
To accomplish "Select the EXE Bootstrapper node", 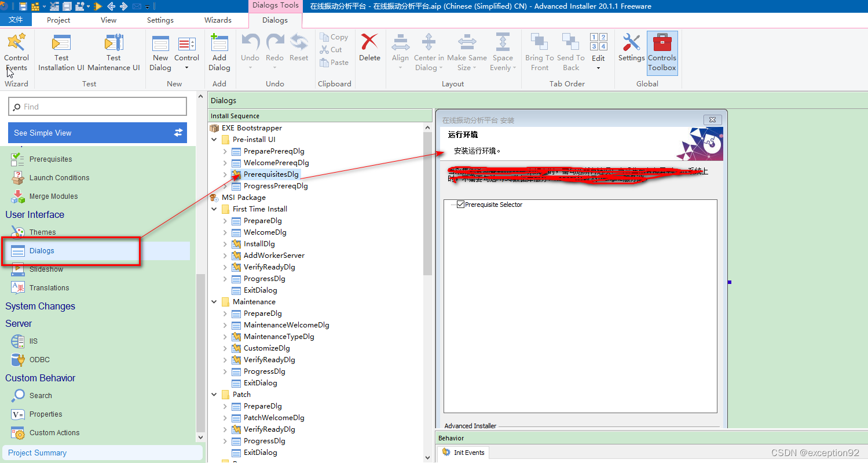I will (x=252, y=128).
